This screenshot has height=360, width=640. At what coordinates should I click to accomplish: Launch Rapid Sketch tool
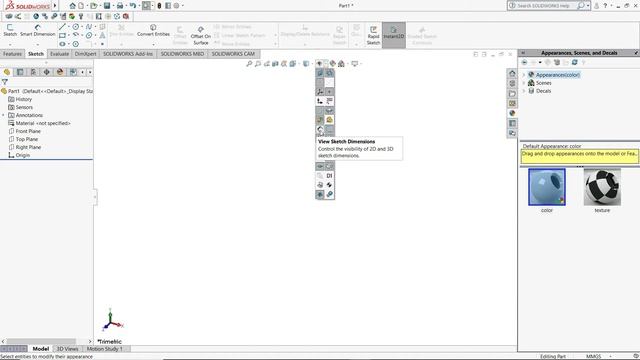373,36
